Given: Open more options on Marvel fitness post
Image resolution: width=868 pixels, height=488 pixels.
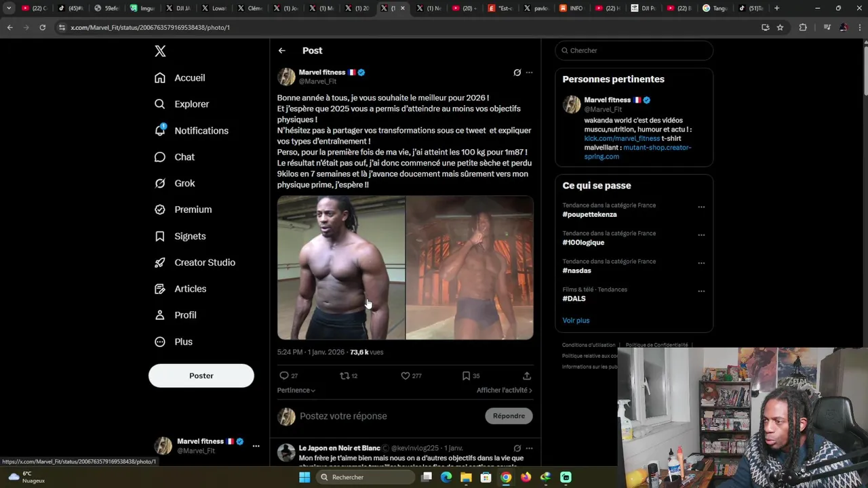Looking at the screenshot, I should tap(530, 73).
